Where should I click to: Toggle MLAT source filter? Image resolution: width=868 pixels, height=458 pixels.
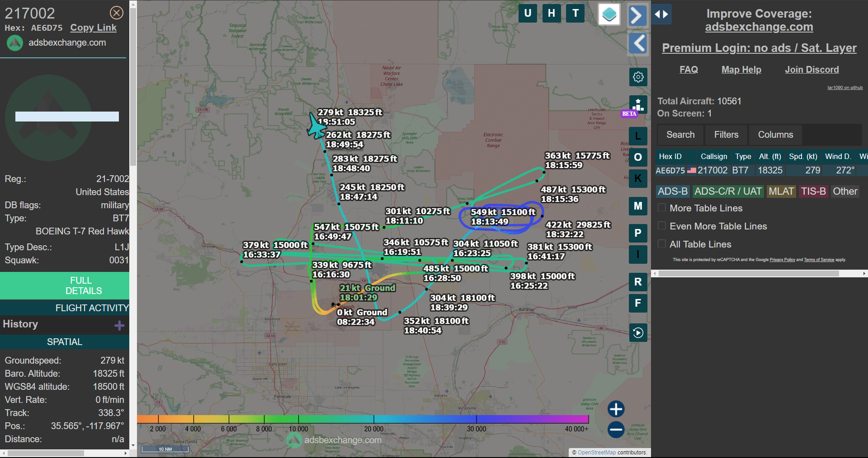[x=781, y=192]
